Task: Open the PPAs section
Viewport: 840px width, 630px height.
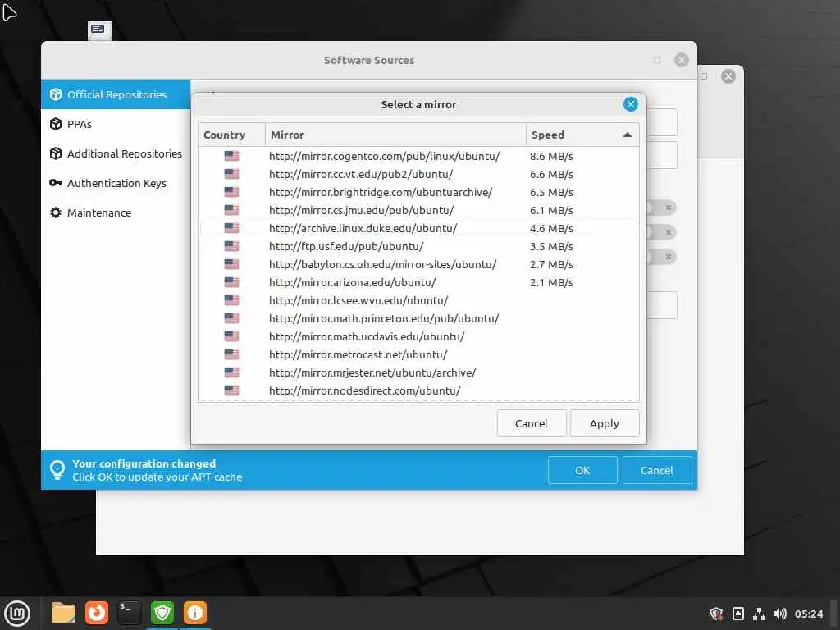Action: point(116,124)
